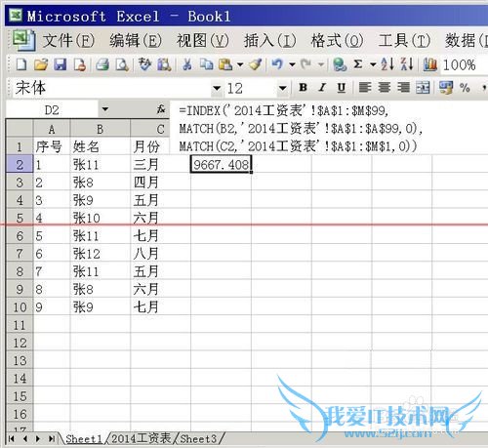Image resolution: width=488 pixels, height=448 pixels.
Task: Click the Name Box showing D2
Action: [52, 109]
